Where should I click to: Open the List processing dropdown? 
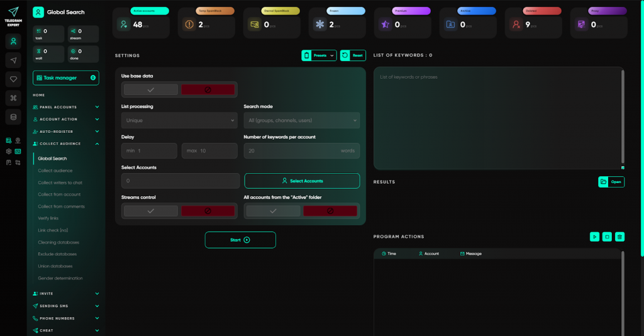(179, 120)
